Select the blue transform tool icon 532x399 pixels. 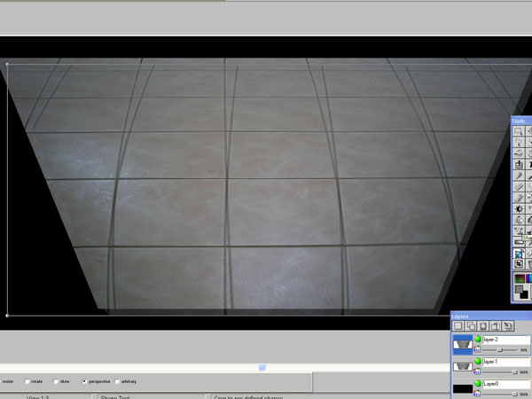pyautogui.click(x=518, y=253)
